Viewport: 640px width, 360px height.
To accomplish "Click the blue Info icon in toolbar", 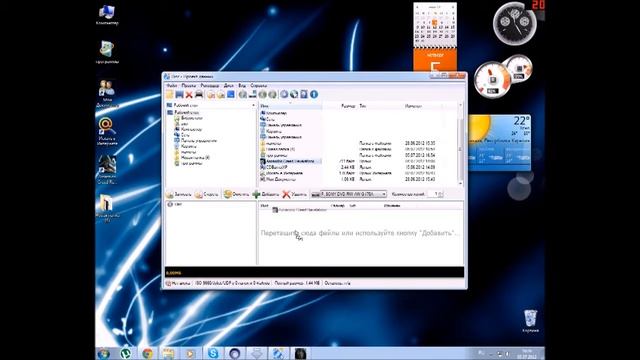I will click(314, 94).
